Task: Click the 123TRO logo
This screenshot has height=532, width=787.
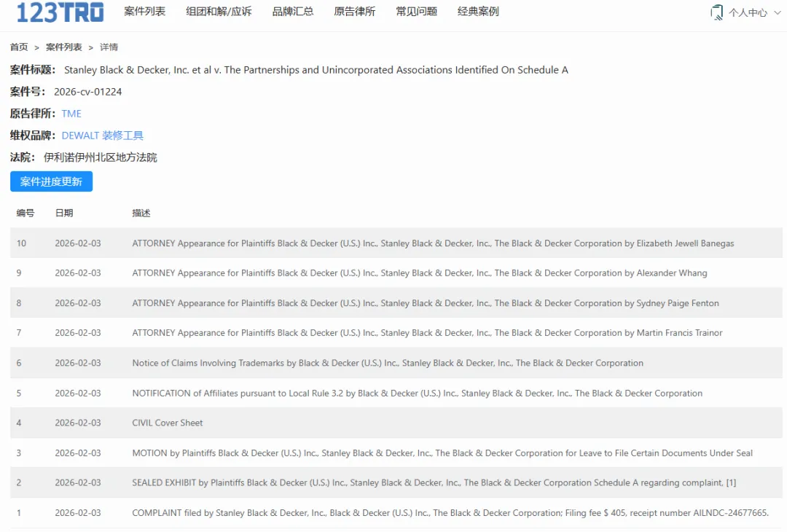Action: pos(60,12)
